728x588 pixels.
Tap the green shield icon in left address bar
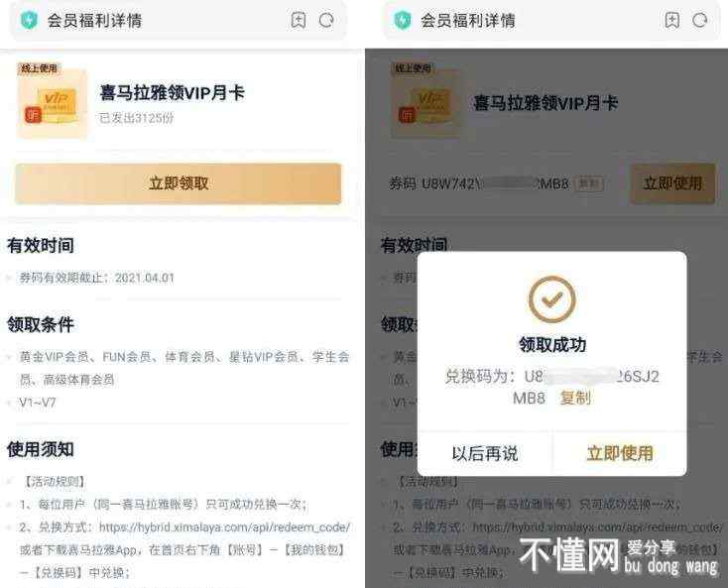click(29, 21)
